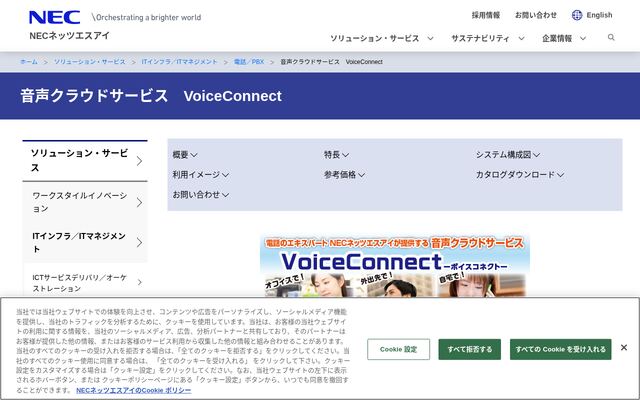The width and height of the screenshot is (640, 400).
Task: Jump to システム構成図 section anchor
Action: click(508, 155)
